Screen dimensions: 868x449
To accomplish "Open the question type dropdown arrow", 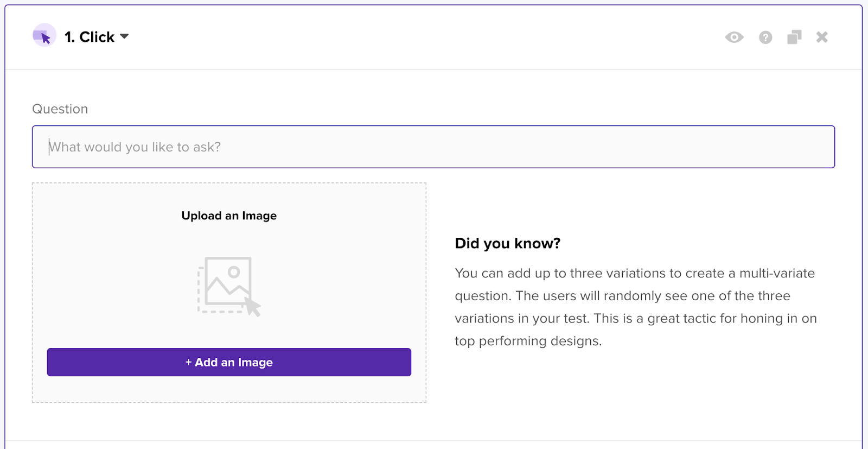I will point(124,36).
